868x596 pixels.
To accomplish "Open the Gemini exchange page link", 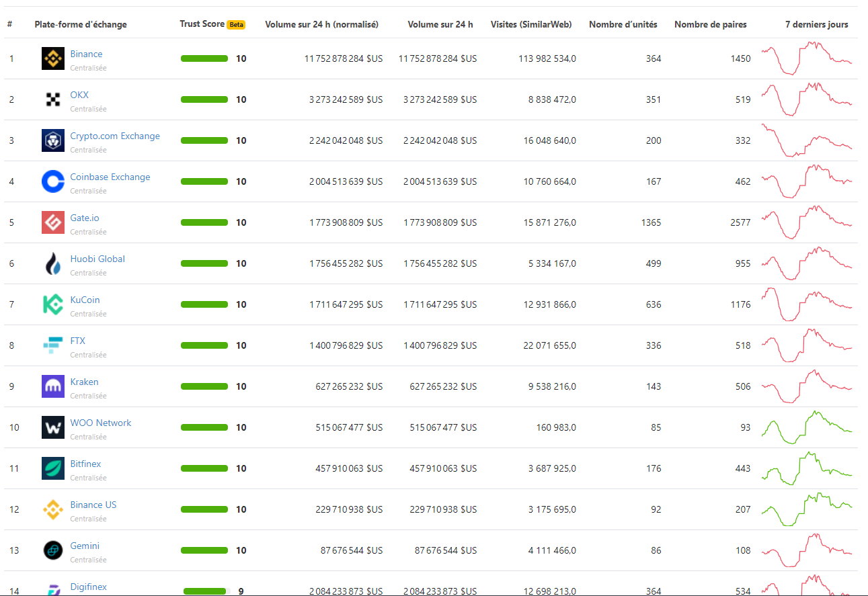I will click(x=85, y=546).
